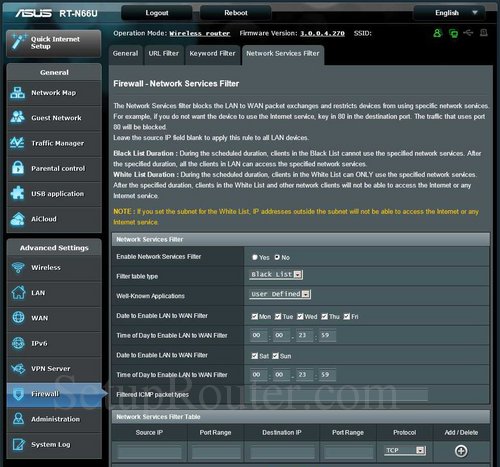Click the Logout button
500x467 pixels.
(x=157, y=13)
